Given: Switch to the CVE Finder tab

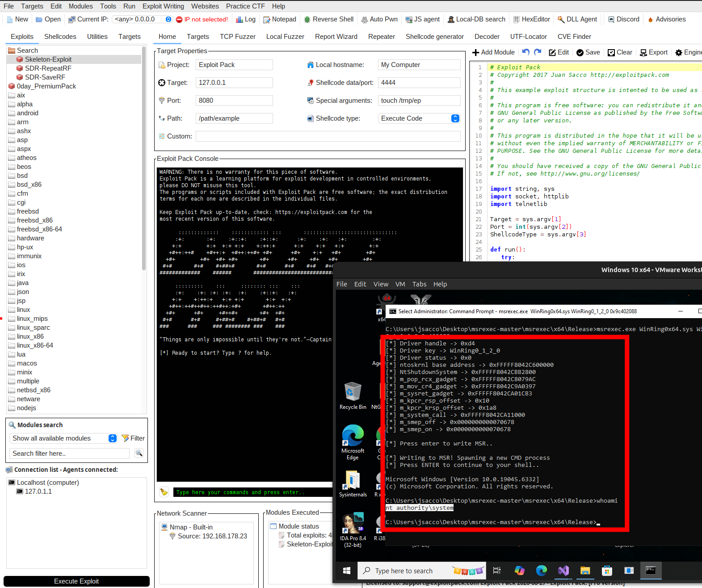Looking at the screenshot, I should point(574,37).
